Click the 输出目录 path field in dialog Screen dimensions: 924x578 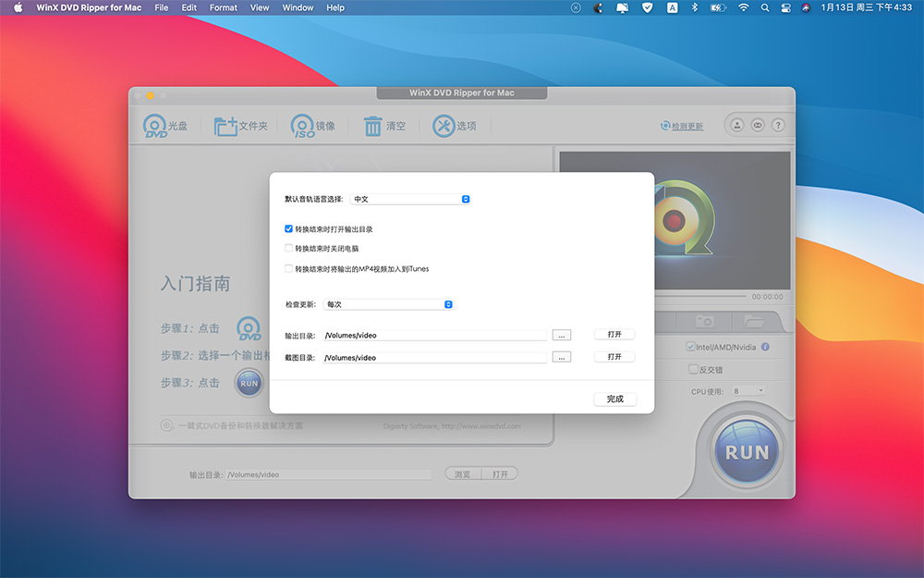click(x=435, y=335)
